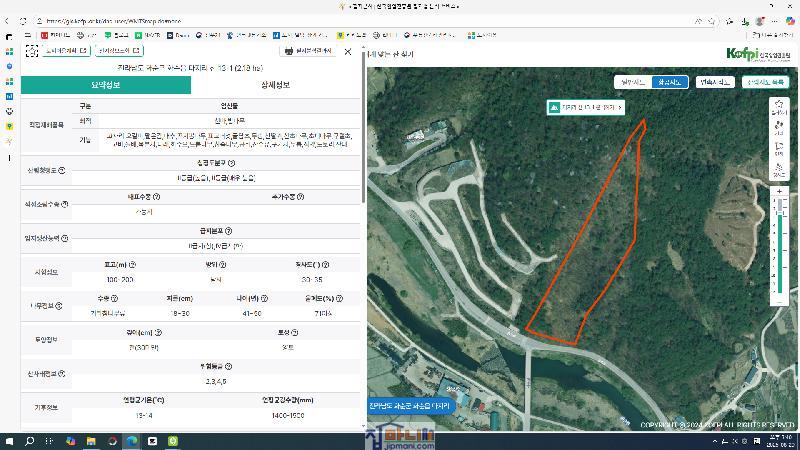
Task: Select the area measure tool
Action: [x=779, y=149]
